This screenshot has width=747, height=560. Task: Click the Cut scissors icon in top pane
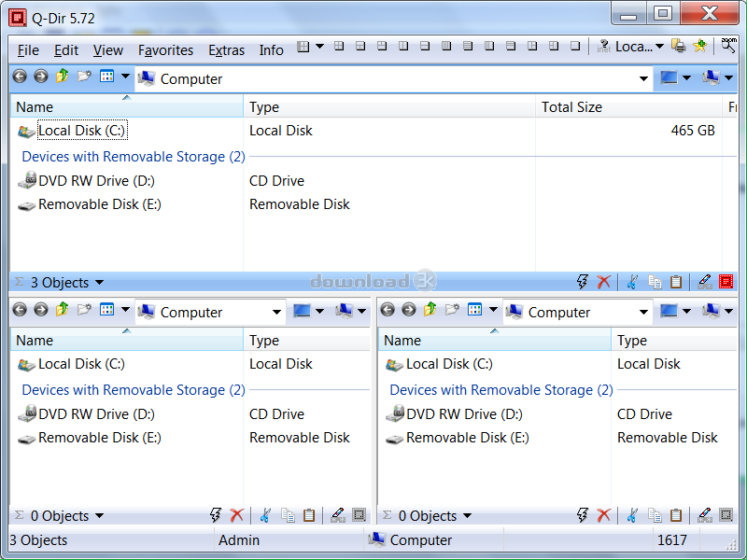[632, 282]
